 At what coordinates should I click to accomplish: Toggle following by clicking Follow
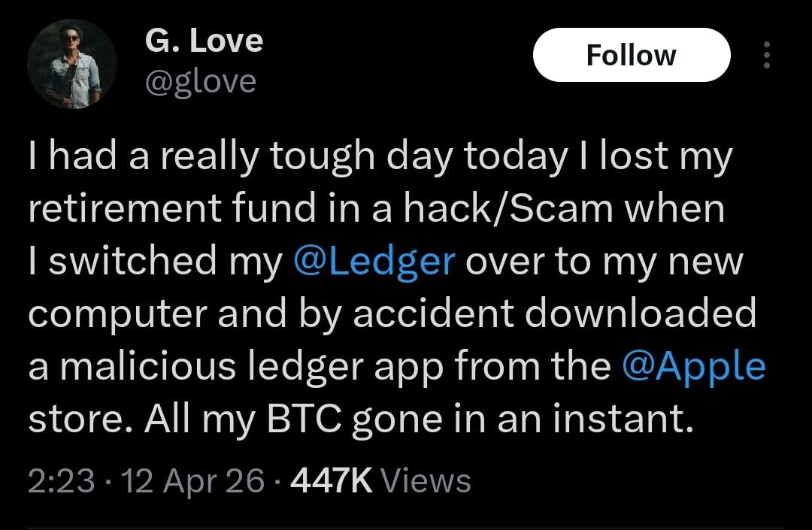[x=632, y=54]
